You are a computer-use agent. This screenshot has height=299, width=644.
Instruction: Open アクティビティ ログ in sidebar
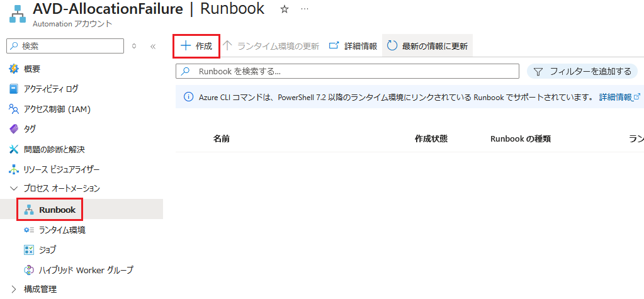point(50,89)
